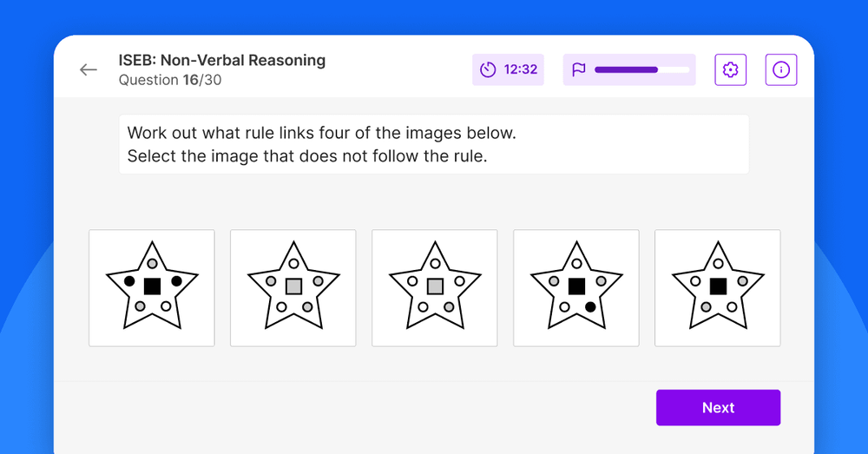Open the info circle icon
This screenshot has width=868, height=454.
[x=780, y=70]
